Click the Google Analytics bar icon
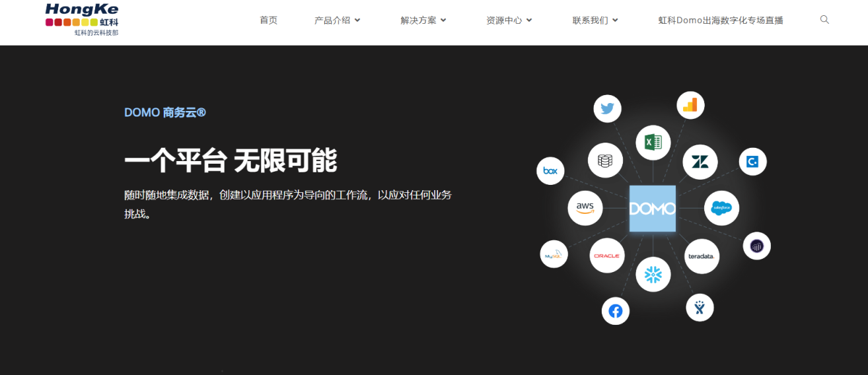 point(690,105)
